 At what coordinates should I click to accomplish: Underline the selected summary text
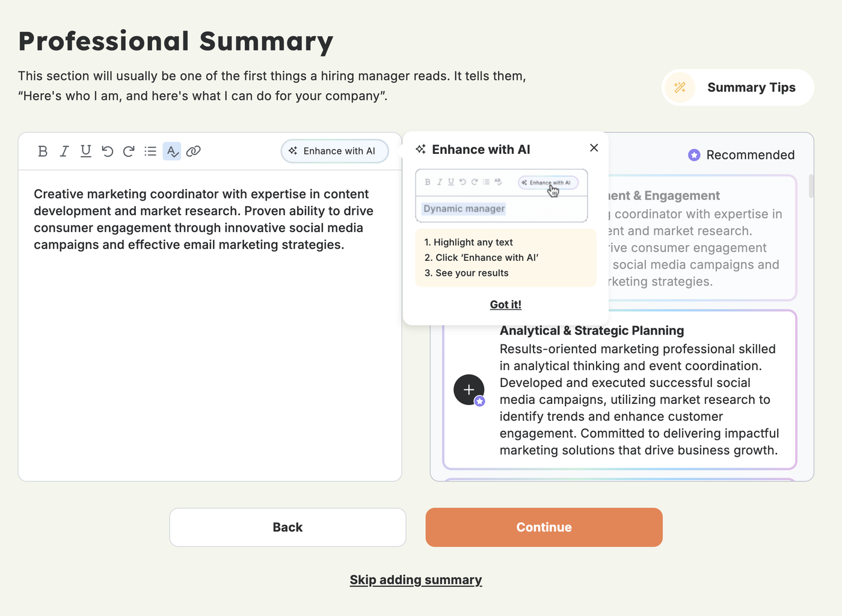pyautogui.click(x=86, y=151)
